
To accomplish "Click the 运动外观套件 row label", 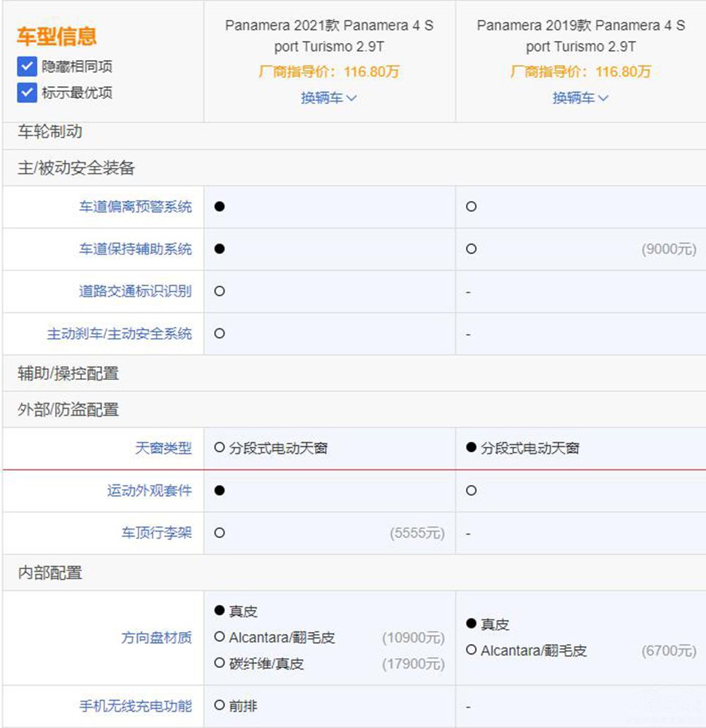I will point(149,491).
